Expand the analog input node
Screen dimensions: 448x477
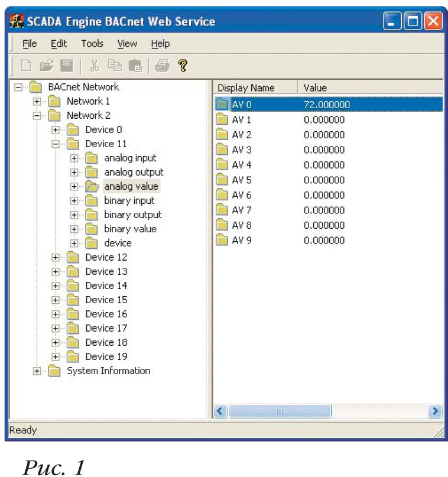tap(74, 158)
